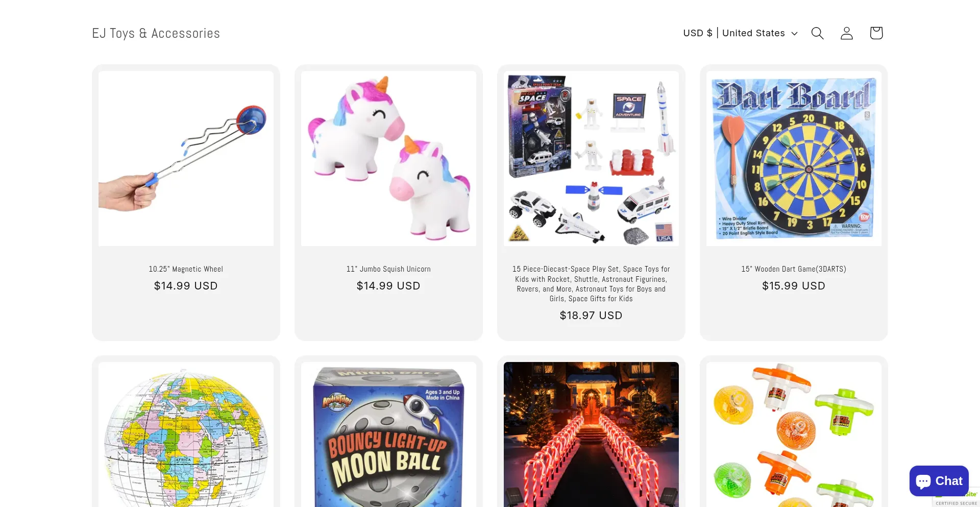Open the 15 Piece Diecast Space Play Set link
The height and width of the screenshot is (507, 980).
pos(591,284)
